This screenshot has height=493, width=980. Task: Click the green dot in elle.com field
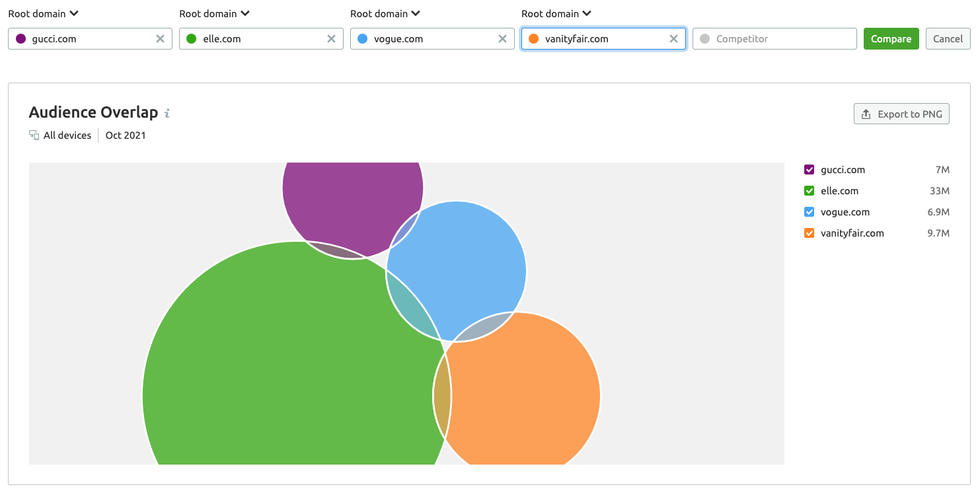(x=192, y=39)
